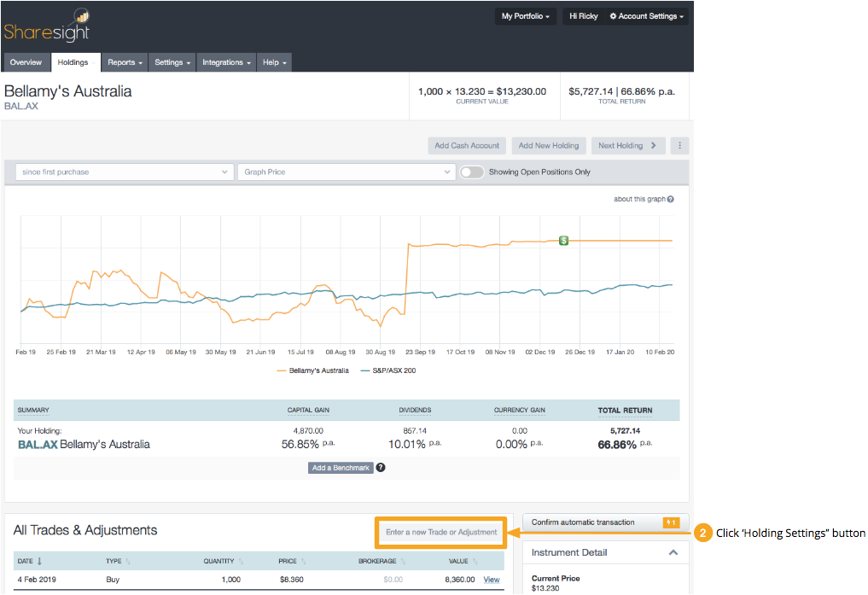Open the Account Settings gear menu
Screen dimensions: 868x595
point(648,15)
